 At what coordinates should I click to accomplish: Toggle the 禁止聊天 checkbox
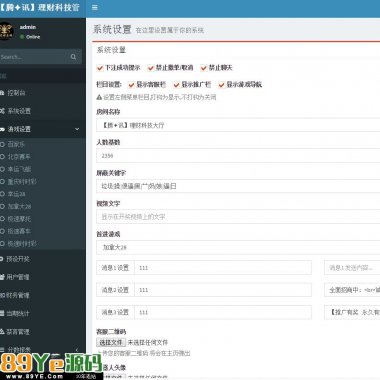click(x=203, y=68)
